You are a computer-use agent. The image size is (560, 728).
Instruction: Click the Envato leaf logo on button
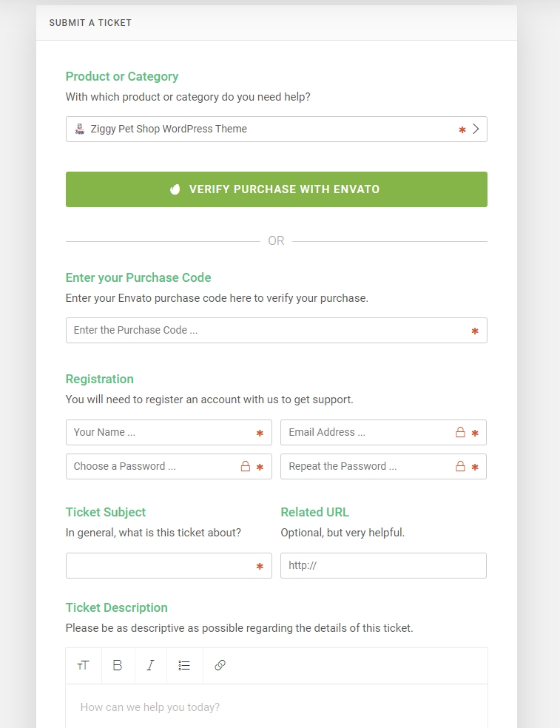tap(175, 189)
